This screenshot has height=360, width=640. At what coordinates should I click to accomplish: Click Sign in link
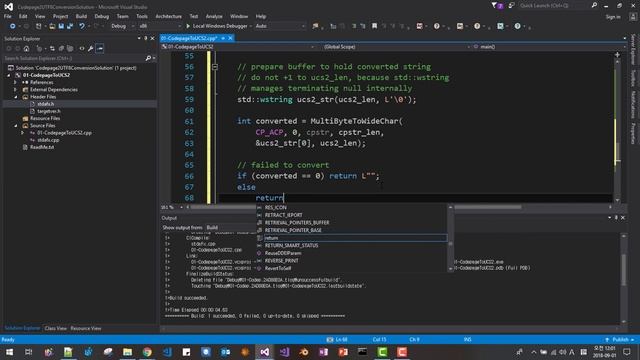click(613, 17)
